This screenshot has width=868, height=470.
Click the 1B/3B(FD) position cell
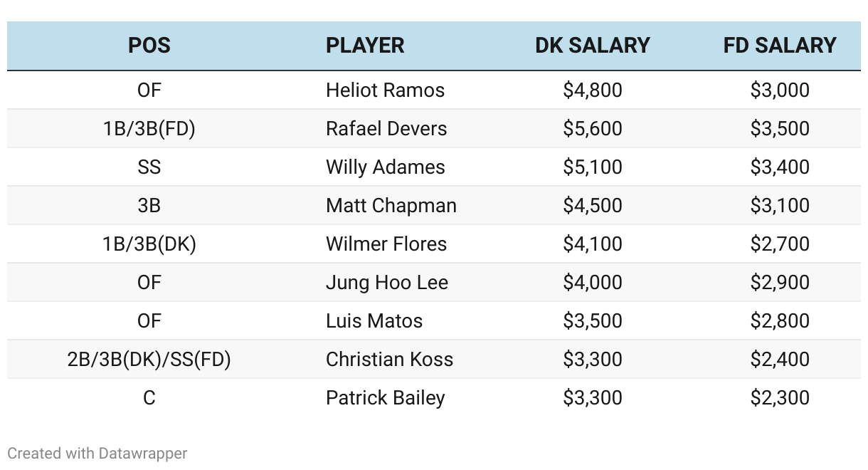coord(149,129)
